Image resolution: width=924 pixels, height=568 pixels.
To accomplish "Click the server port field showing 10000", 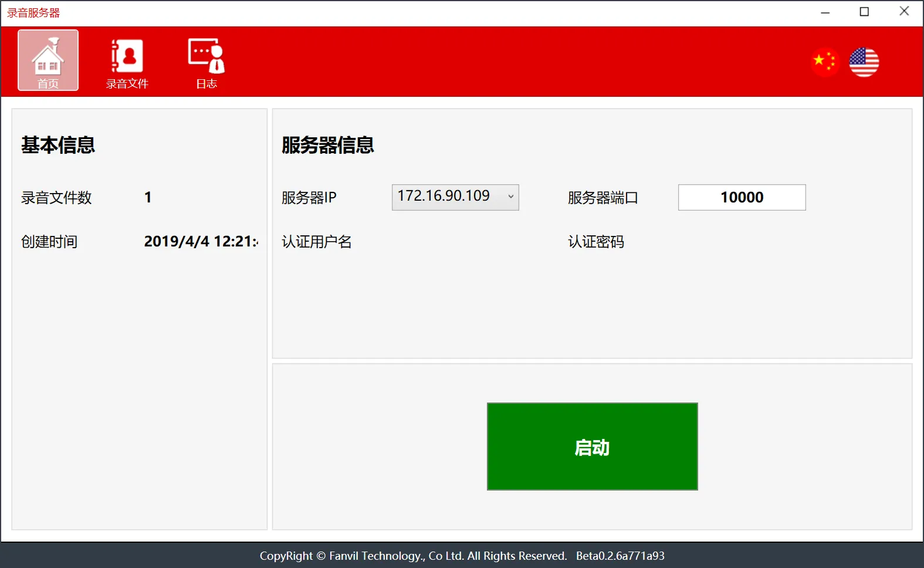I will pyautogui.click(x=742, y=197).
